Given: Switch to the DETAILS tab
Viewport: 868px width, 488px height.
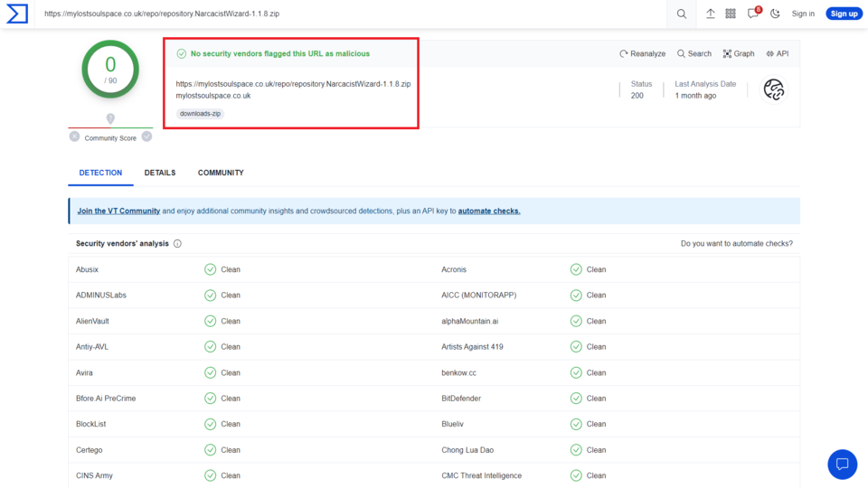Looking at the screenshot, I should tap(160, 173).
